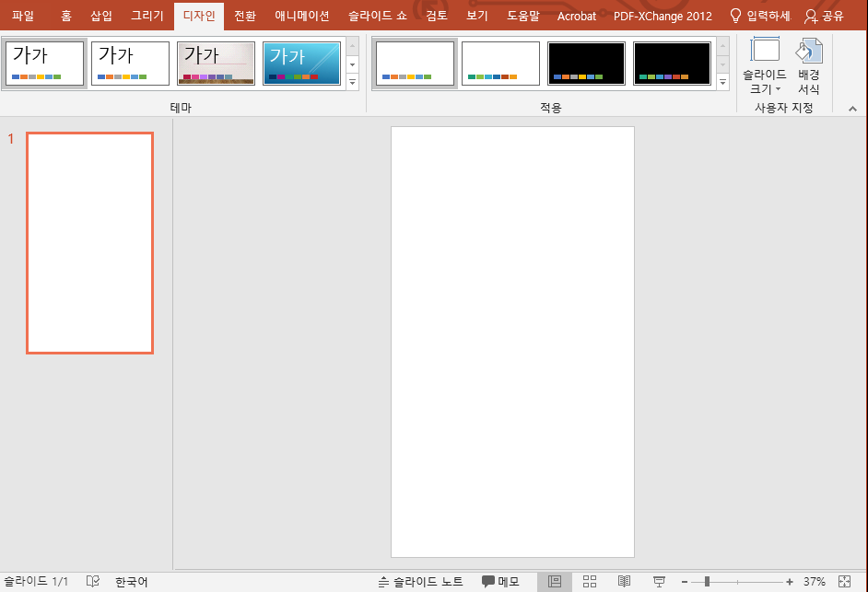Click the variants gallery down arrow

[722, 64]
